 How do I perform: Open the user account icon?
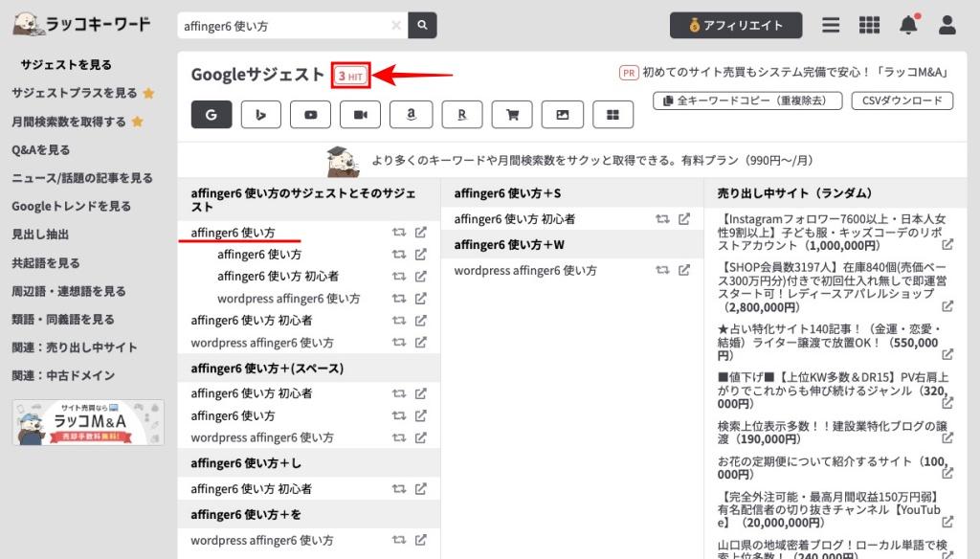(947, 25)
